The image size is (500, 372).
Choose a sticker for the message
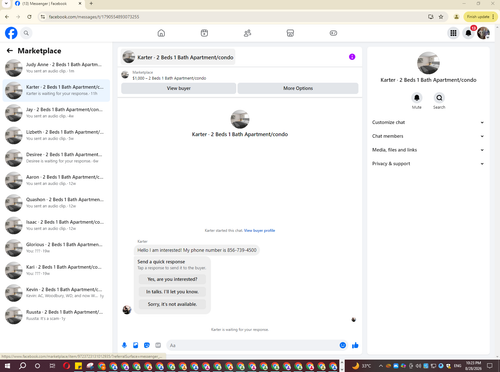[147, 345]
